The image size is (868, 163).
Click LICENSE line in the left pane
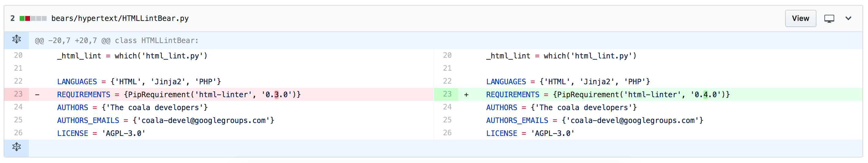click(101, 133)
